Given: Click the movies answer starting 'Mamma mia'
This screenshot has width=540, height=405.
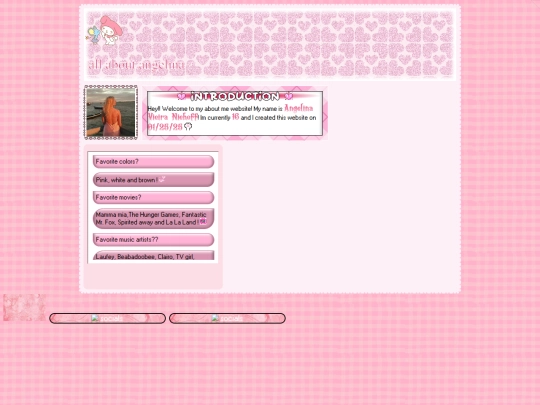Looking at the screenshot, I should [153, 218].
